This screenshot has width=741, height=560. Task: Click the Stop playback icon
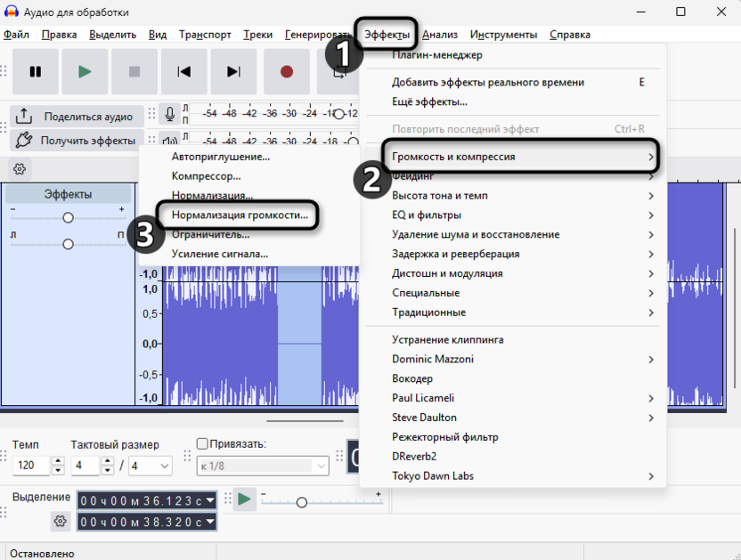tap(134, 73)
